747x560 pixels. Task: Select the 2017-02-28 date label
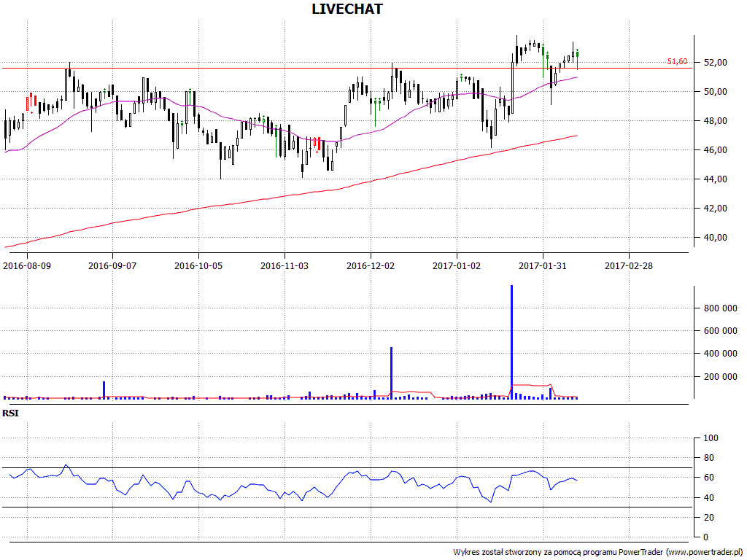click(629, 266)
